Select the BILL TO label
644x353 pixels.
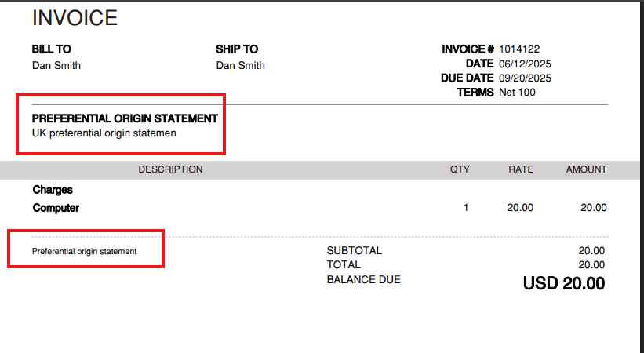[52, 49]
